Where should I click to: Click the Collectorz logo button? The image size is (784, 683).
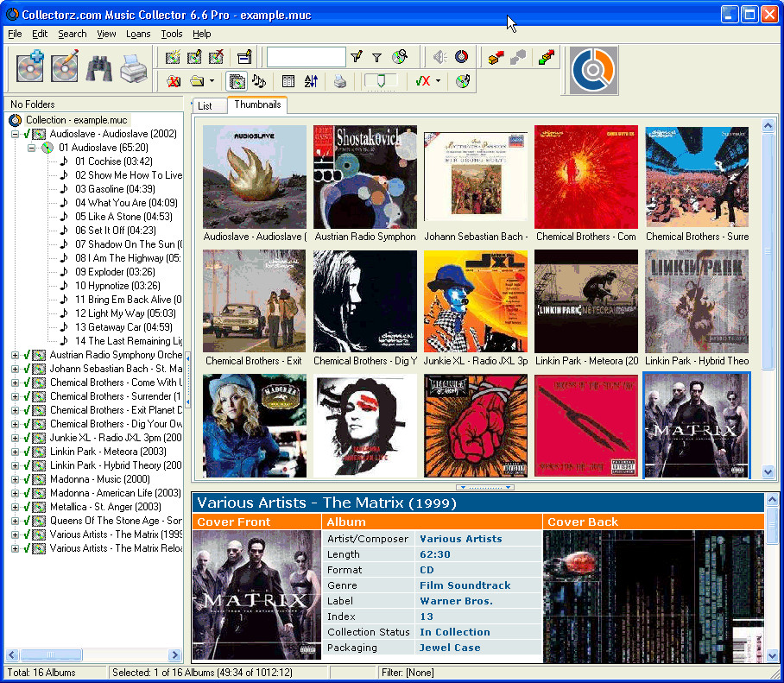tap(593, 70)
